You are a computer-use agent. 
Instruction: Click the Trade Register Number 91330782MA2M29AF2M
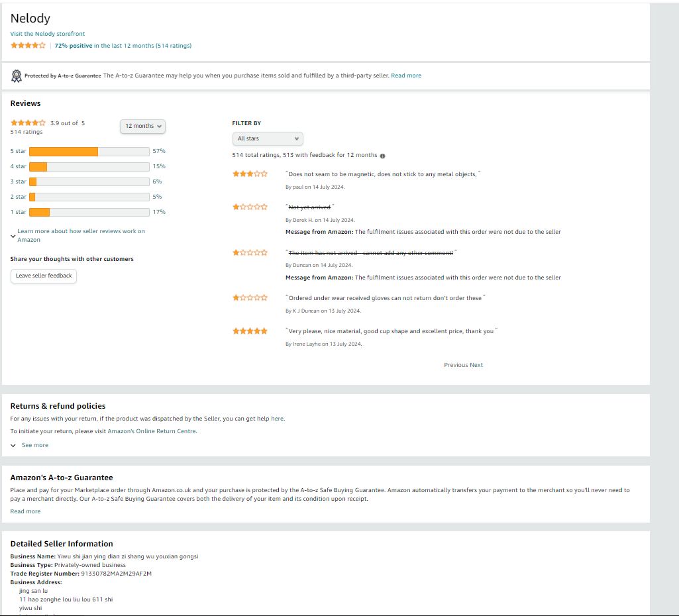click(x=117, y=574)
